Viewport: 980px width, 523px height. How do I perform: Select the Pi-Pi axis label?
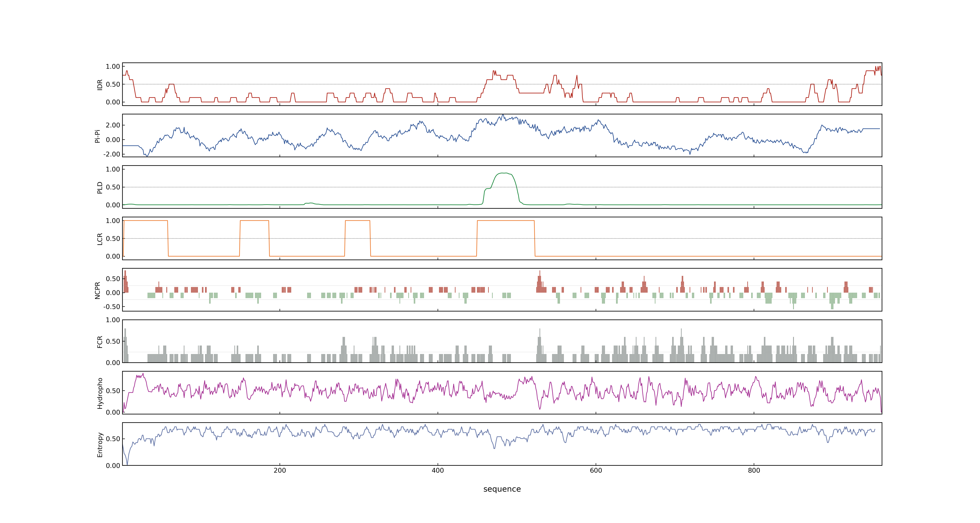pos(97,136)
